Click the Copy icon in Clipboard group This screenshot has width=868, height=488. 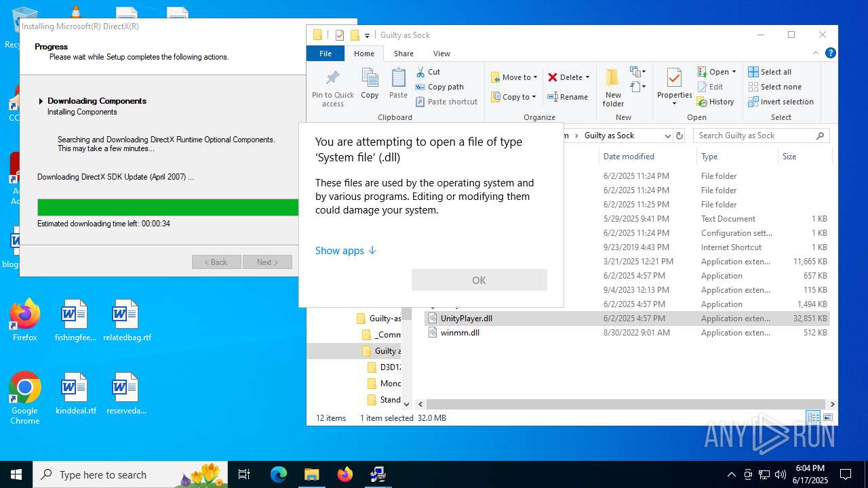pos(370,78)
